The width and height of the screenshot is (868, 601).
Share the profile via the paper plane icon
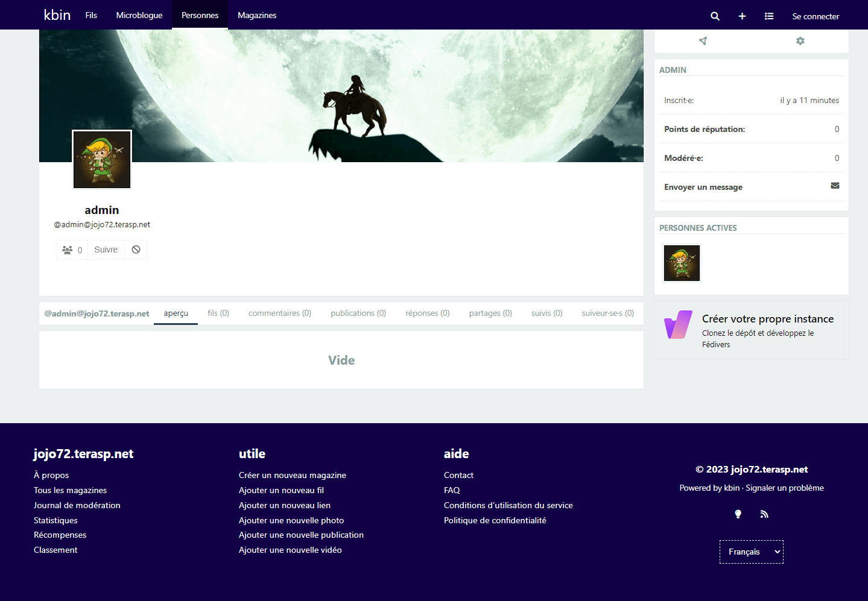coord(702,40)
